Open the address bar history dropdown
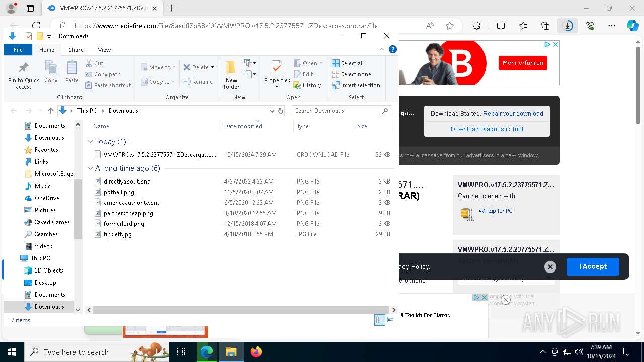The width and height of the screenshot is (644, 362). click(272, 111)
